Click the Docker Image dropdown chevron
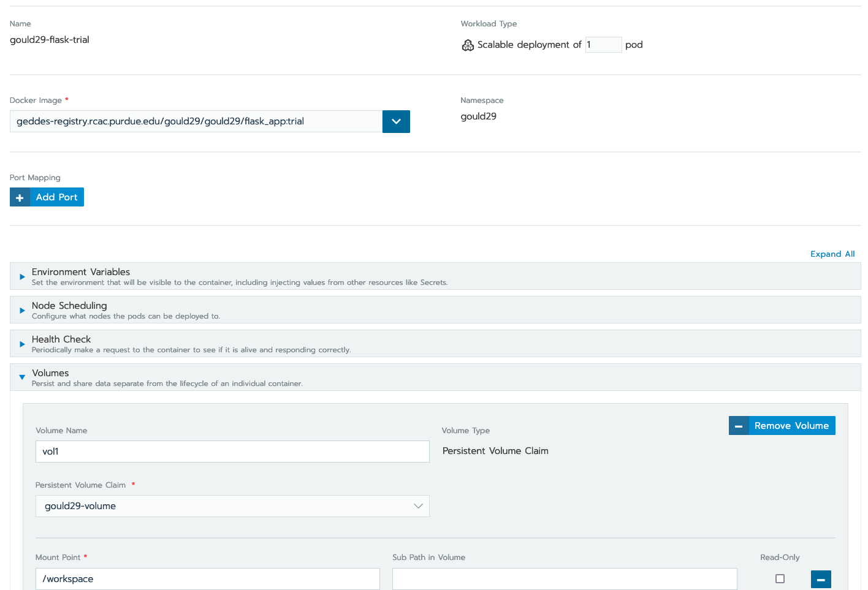The image size is (868, 590). [x=396, y=121]
